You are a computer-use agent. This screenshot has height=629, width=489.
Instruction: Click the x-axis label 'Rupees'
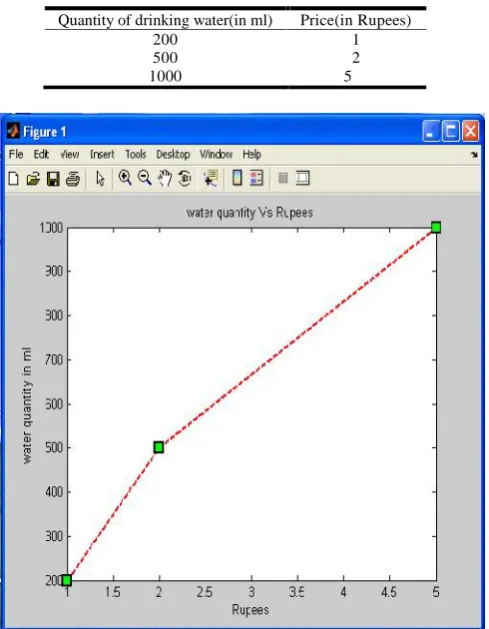(250, 610)
